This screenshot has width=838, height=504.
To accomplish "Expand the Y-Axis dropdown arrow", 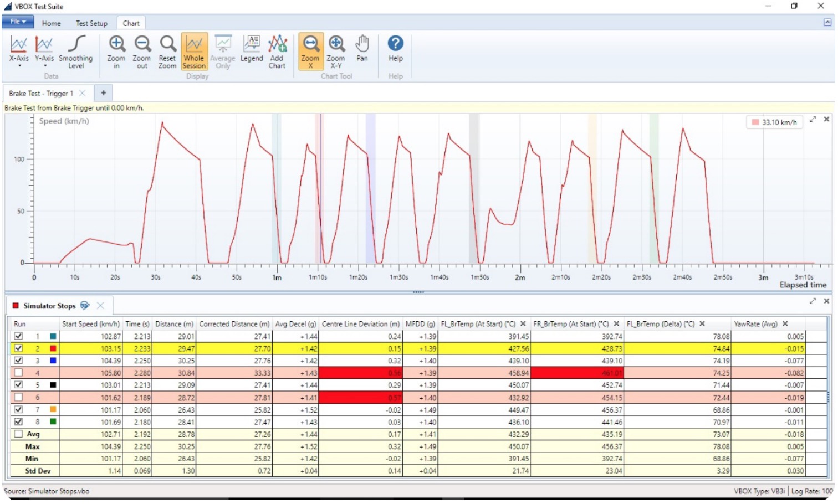I will 45,66.
